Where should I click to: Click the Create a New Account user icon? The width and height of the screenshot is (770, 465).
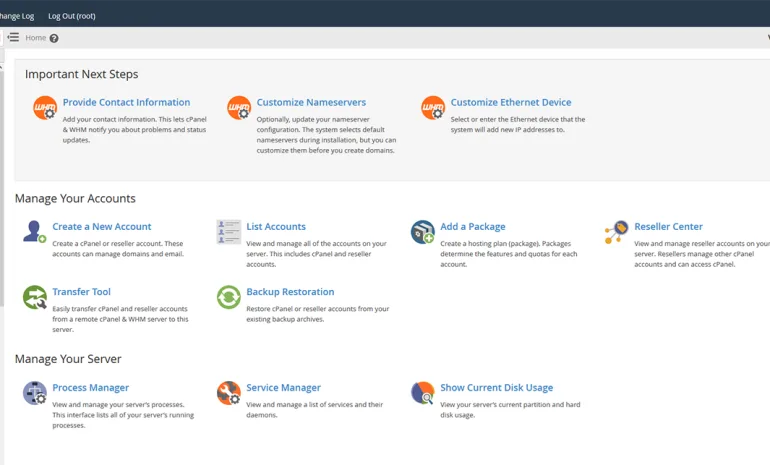click(x=34, y=231)
